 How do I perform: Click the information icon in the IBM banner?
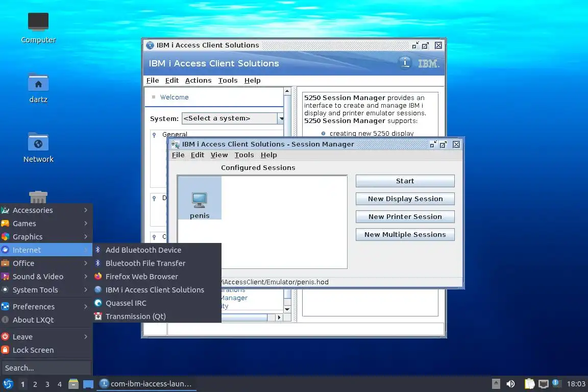tap(405, 63)
